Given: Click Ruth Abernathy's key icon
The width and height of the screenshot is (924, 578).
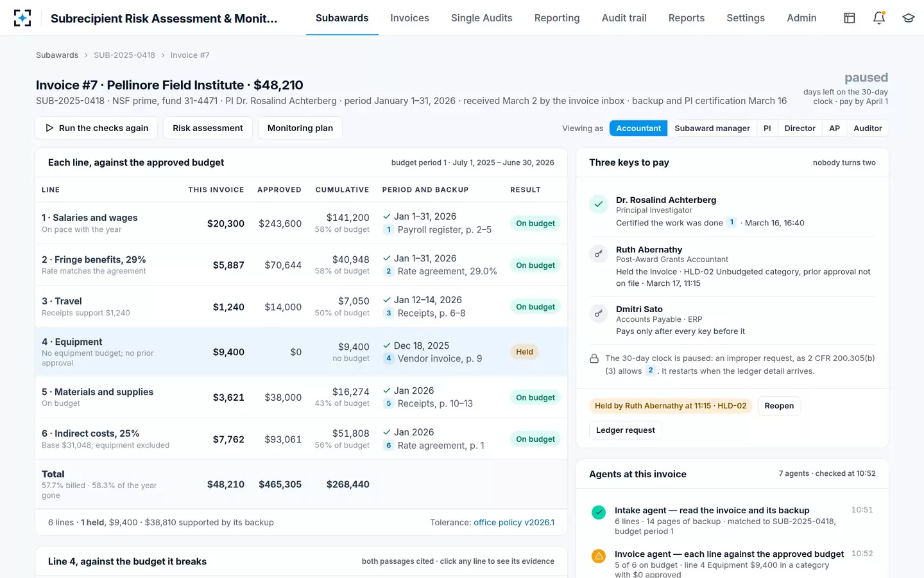Looking at the screenshot, I should click(x=598, y=254).
